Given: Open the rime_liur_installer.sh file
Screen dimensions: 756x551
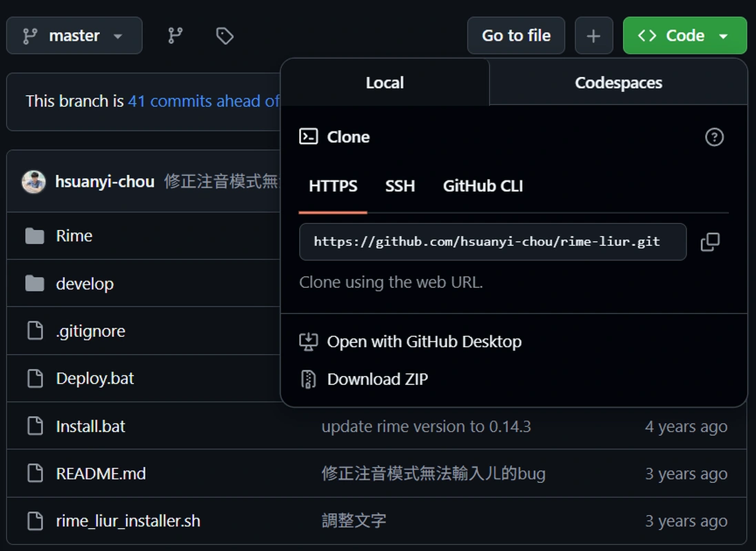Looking at the screenshot, I should pos(128,521).
